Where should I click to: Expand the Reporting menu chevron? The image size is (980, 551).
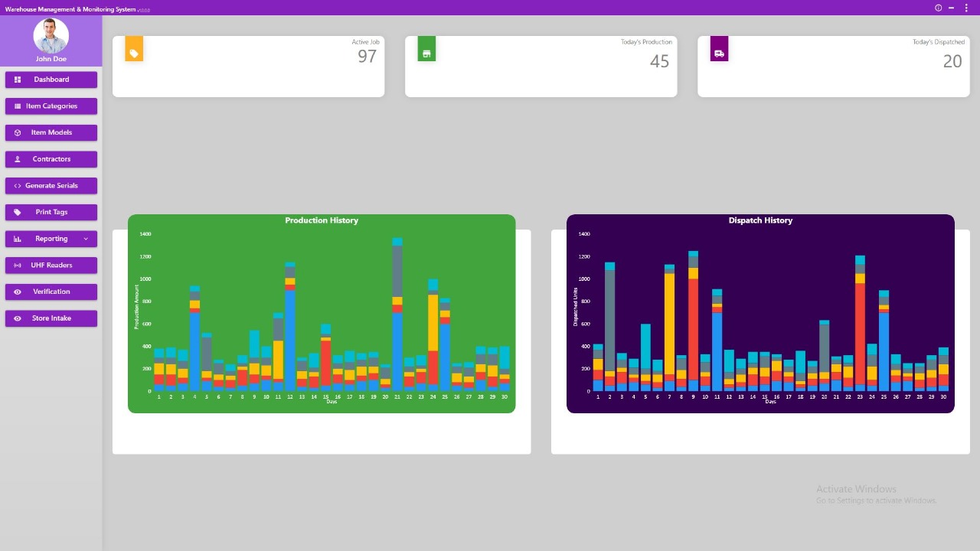coord(86,239)
